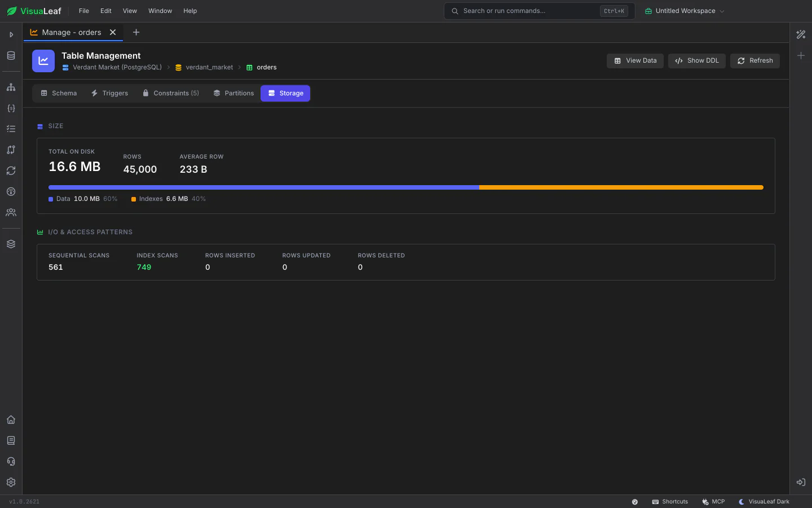This screenshot has height=508, width=812.
Task: Switch to the Partitions tab
Action: [233, 93]
